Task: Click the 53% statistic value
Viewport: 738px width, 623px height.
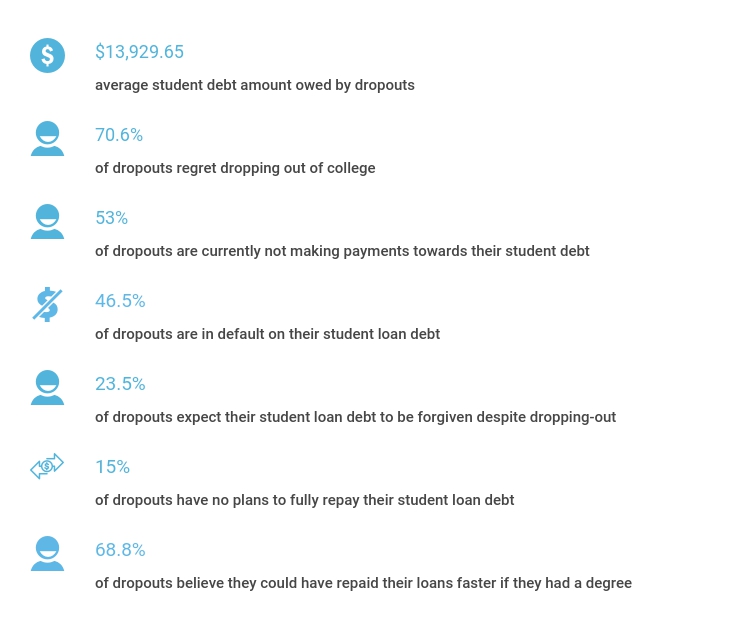Action: pyautogui.click(x=112, y=218)
